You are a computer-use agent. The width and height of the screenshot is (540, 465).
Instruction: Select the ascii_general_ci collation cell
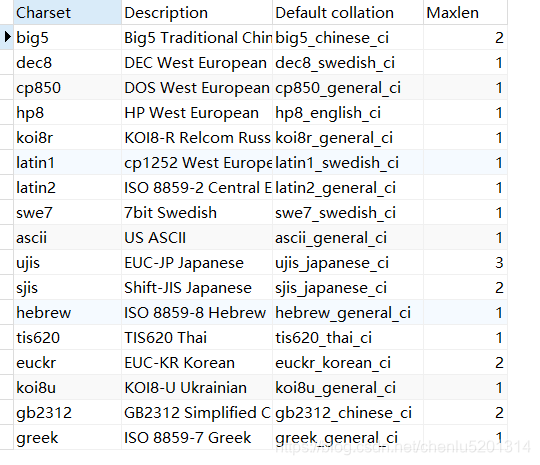tap(347, 237)
